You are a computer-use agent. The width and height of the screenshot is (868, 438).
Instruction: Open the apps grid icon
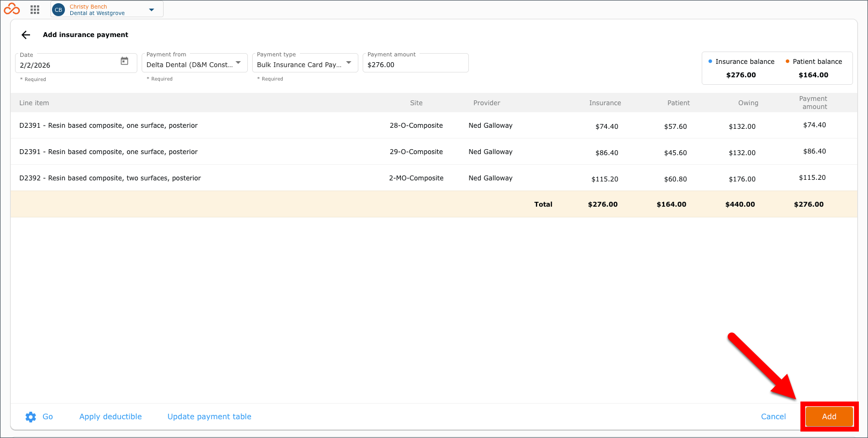pyautogui.click(x=35, y=10)
